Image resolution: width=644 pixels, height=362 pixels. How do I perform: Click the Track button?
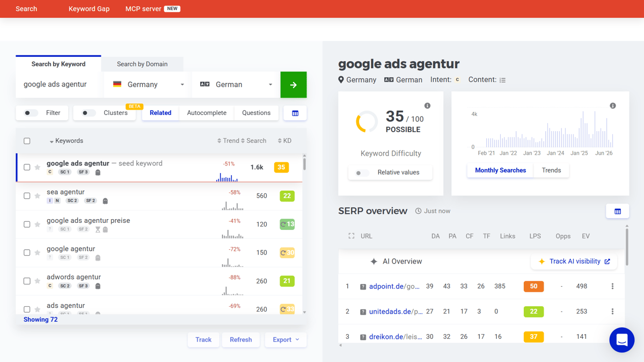203,340
